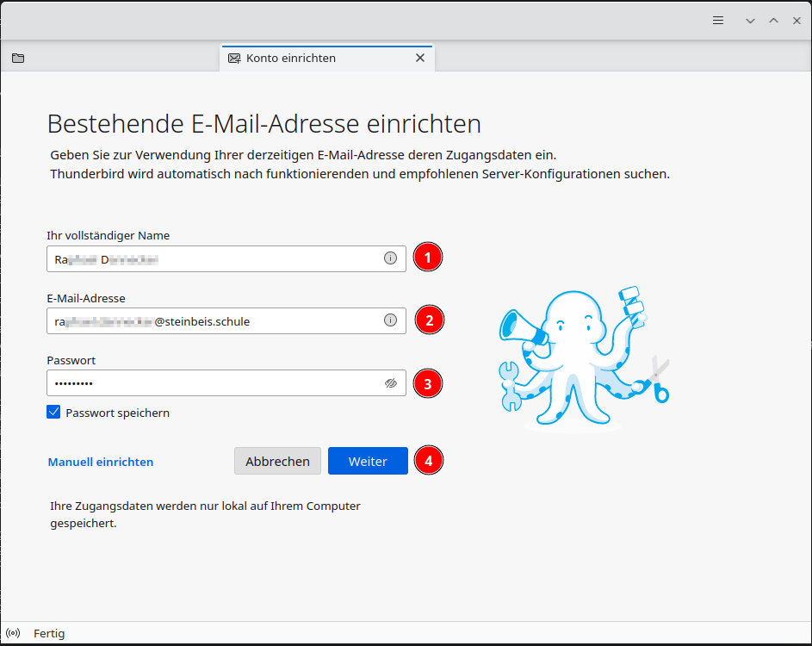The width and height of the screenshot is (812, 646).
Task: Click the red number 4 marker
Action: click(428, 461)
